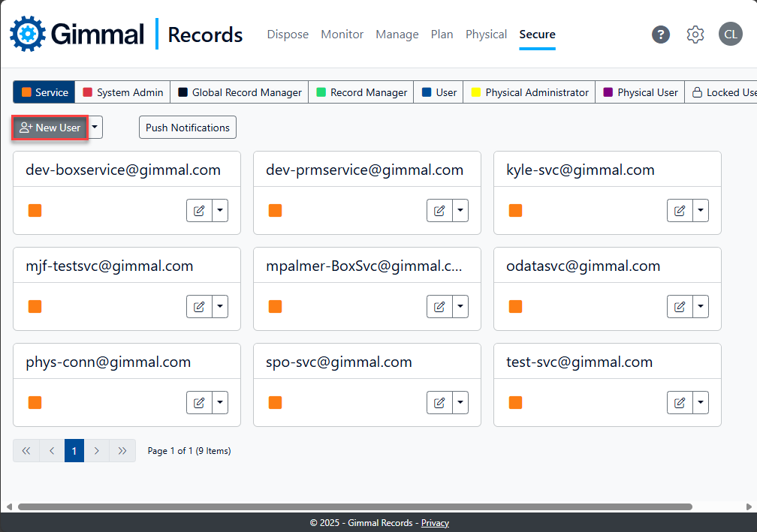Image resolution: width=757 pixels, height=532 pixels.
Task: Open dropdown for kyle-svc@gimmal.com card
Action: pyautogui.click(x=701, y=210)
